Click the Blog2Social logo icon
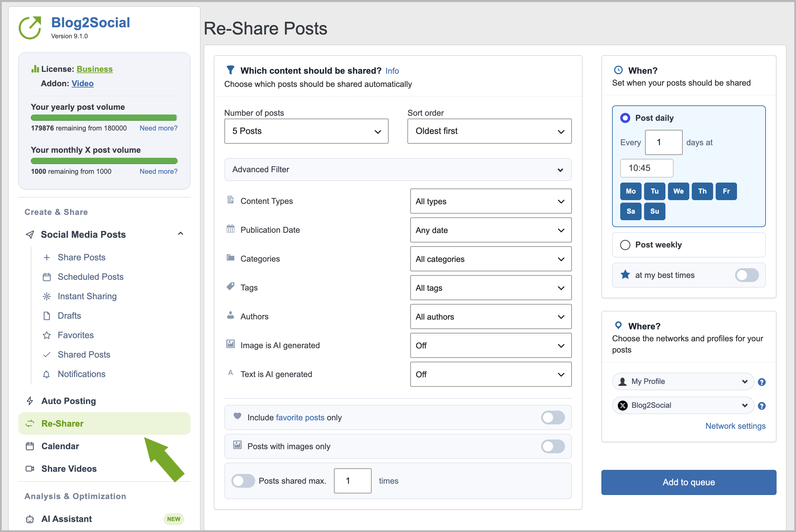796x532 pixels. [x=30, y=28]
